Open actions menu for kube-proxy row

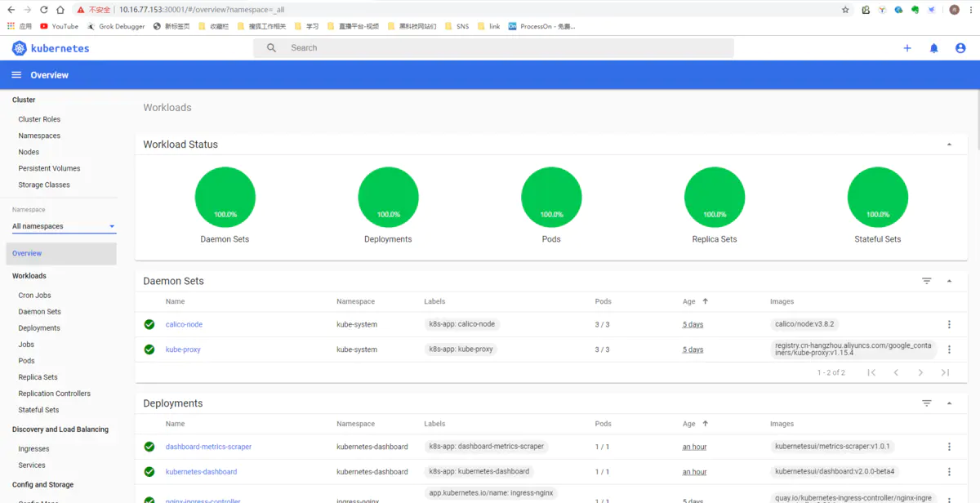click(x=949, y=349)
